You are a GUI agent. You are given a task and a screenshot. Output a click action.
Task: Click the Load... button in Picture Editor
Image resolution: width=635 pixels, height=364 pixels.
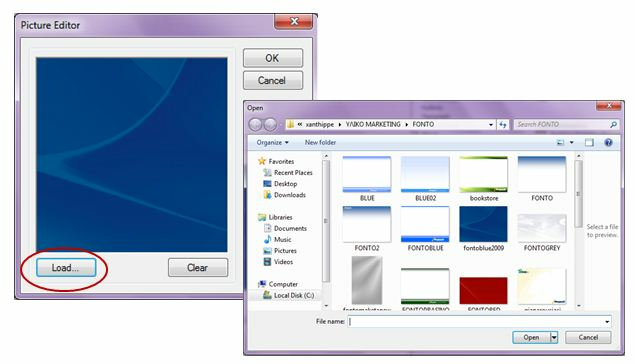(66, 268)
